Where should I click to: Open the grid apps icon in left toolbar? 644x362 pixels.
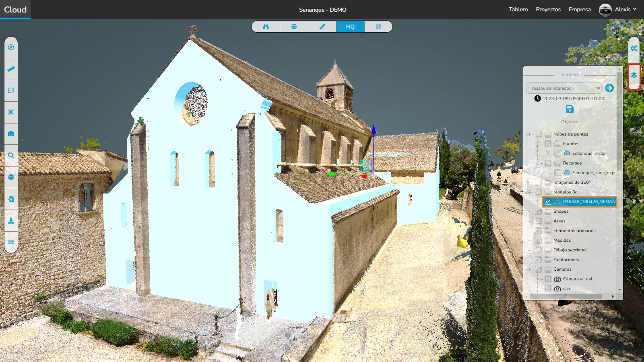[11, 243]
